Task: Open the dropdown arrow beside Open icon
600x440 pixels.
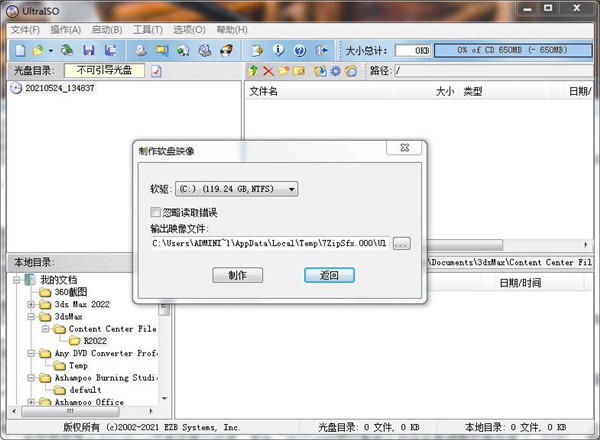Action: (51, 51)
